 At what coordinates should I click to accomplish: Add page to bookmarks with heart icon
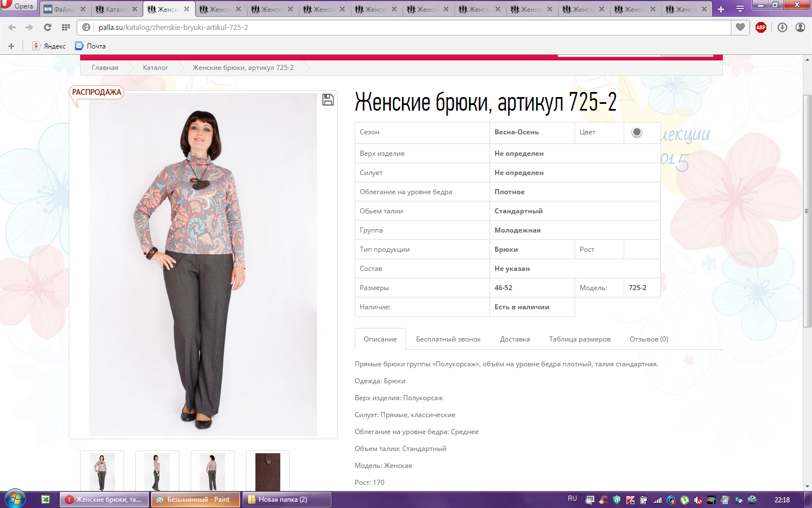pyautogui.click(x=740, y=27)
